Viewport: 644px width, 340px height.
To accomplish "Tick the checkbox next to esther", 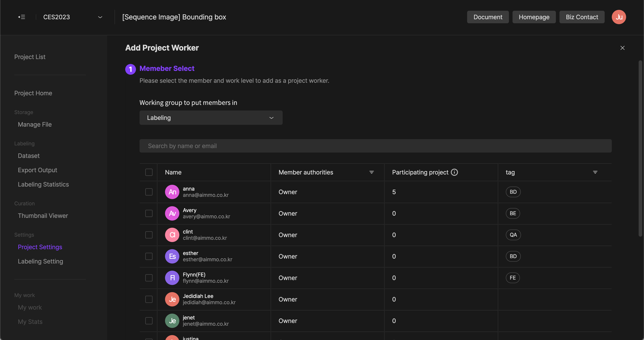I will tap(149, 256).
